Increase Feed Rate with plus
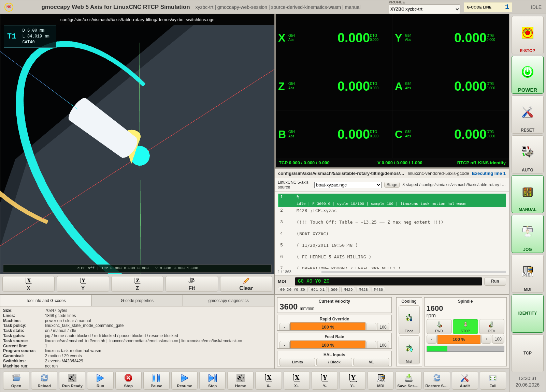 [371, 345]
